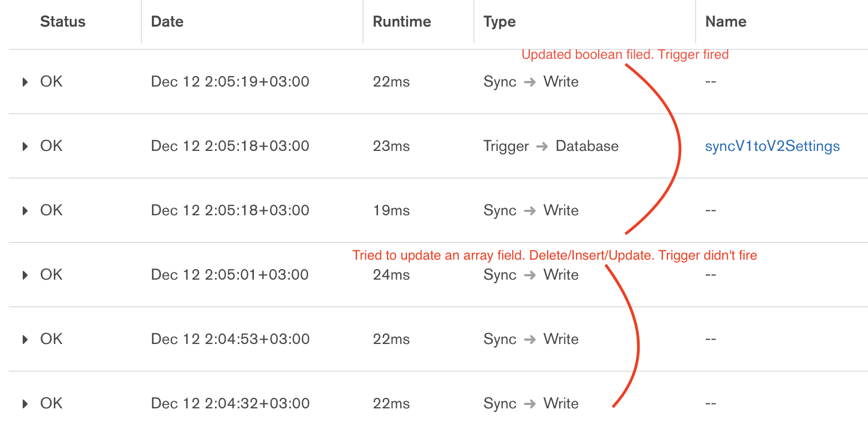Image resolution: width=868 pixels, height=435 pixels.
Task: Click the Name column header
Action: click(726, 22)
